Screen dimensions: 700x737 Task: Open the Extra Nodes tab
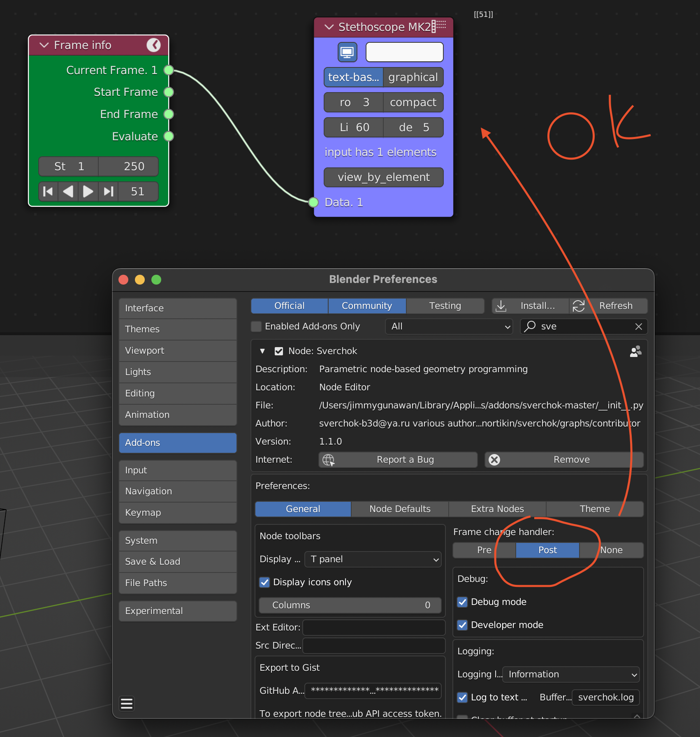[x=497, y=509]
